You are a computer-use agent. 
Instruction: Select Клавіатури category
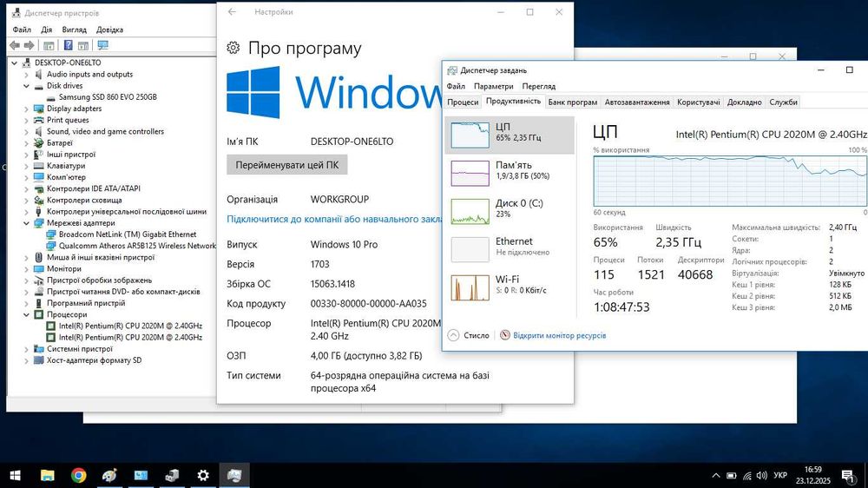click(x=66, y=166)
